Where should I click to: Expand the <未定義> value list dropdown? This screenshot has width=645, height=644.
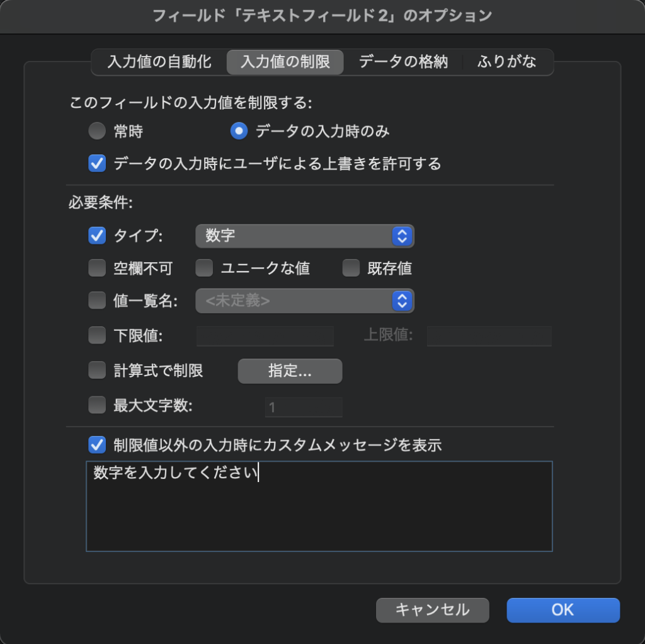click(305, 301)
